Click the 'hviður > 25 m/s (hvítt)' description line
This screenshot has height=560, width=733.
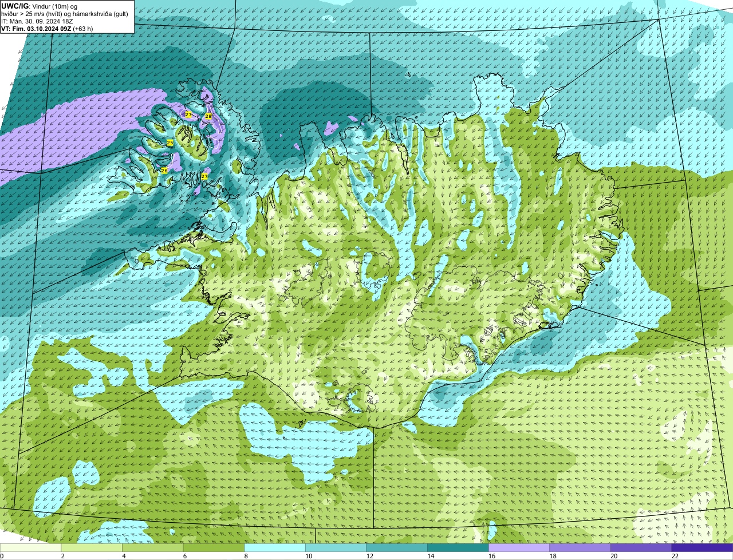pyautogui.click(x=65, y=13)
